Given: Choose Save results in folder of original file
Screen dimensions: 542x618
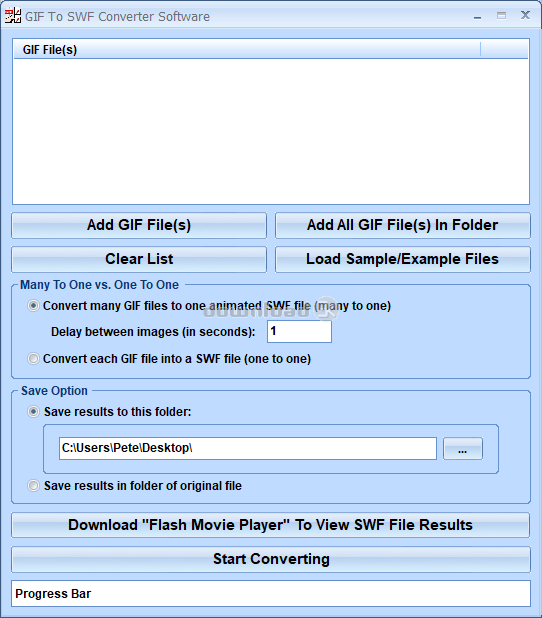Looking at the screenshot, I should (33, 486).
